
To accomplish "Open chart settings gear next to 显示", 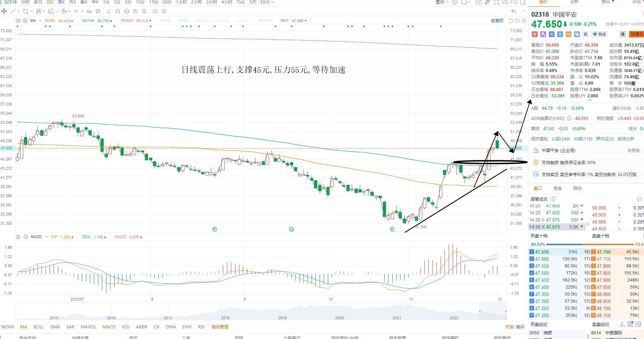I will [455, 2].
